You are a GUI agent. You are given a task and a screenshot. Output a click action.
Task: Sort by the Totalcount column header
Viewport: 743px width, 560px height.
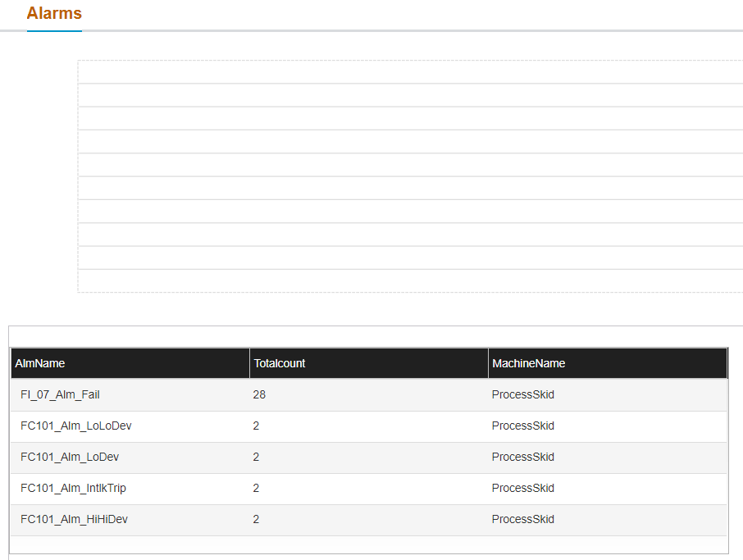[280, 363]
